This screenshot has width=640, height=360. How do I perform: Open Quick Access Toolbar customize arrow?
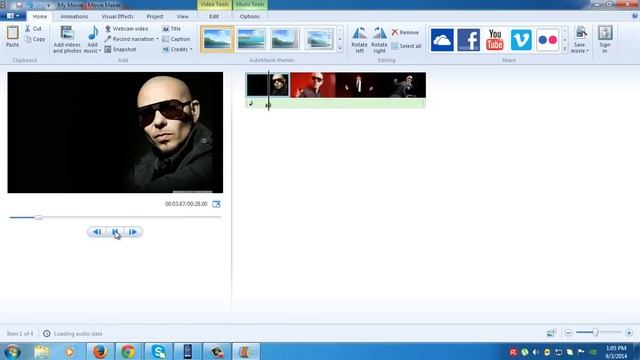point(49,5)
